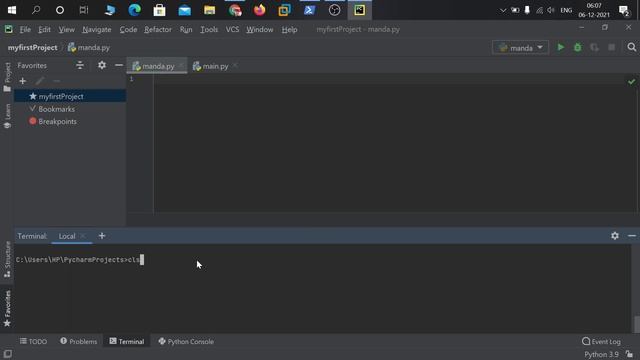The height and width of the screenshot is (360, 640).
Task: Toggle the Structure sidebar tab
Action: [x=7, y=259]
